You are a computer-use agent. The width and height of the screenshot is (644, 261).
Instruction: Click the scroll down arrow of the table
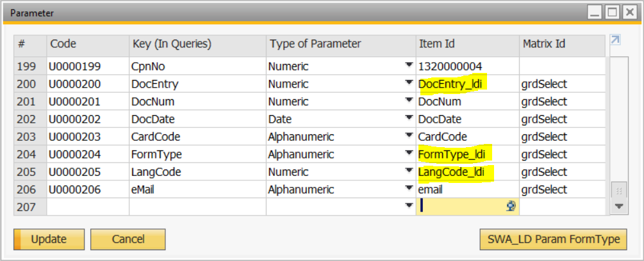tap(619, 207)
